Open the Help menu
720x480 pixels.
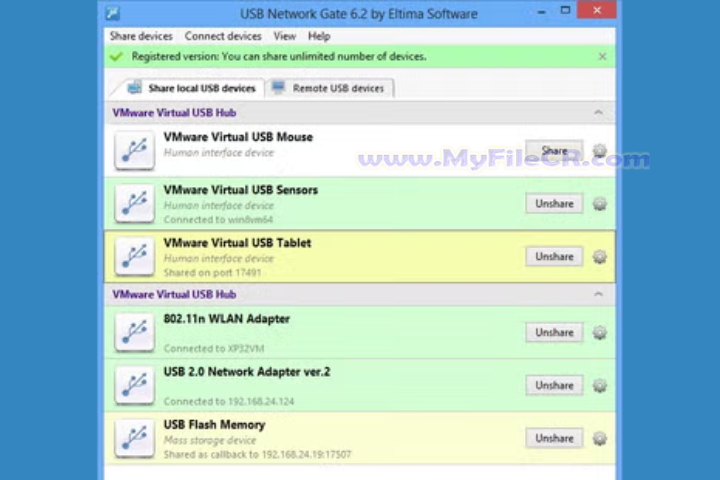coord(319,36)
